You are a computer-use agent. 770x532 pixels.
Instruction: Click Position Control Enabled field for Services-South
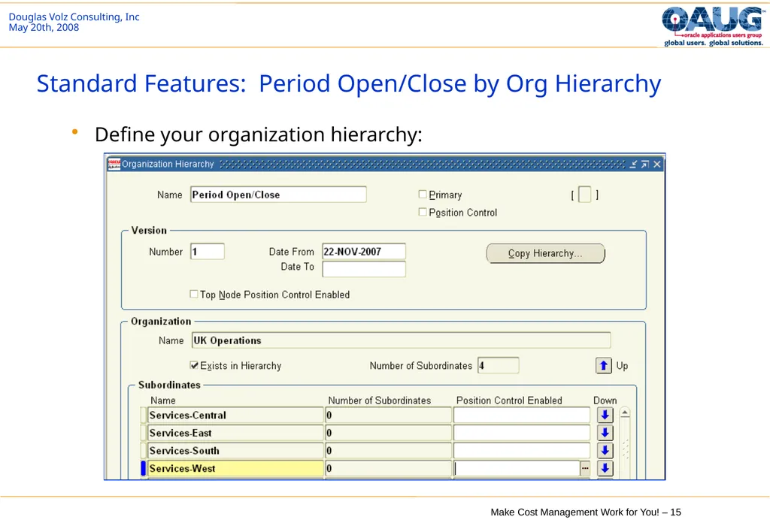(x=522, y=451)
